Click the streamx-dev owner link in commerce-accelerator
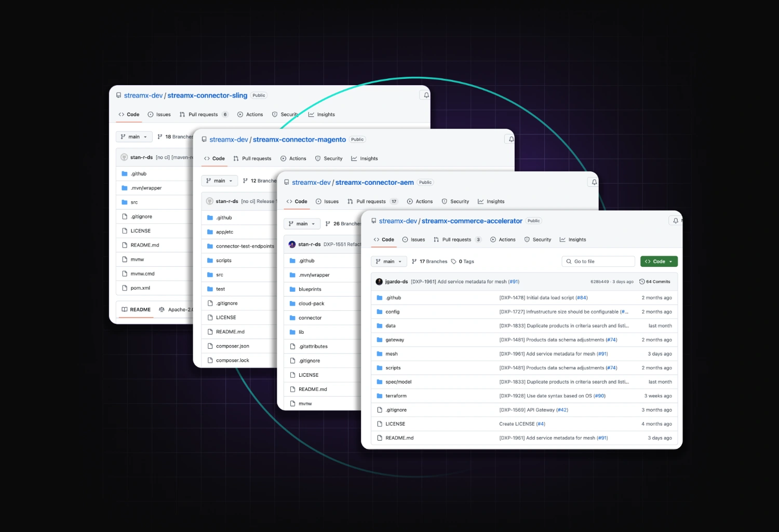This screenshot has width=779, height=532. (398, 221)
